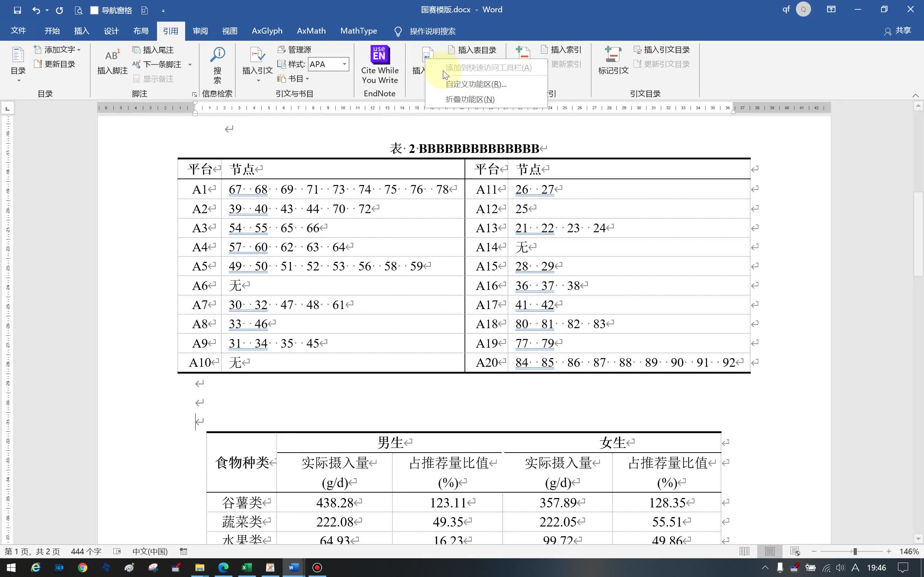The image size is (924, 577).
Task: Switch to Read Mode view
Action: [x=744, y=551]
